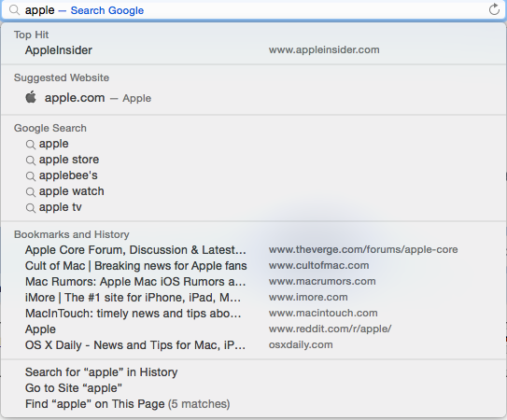The height and width of the screenshot is (420, 507).
Task: Open the suggested website apple.com
Action: point(254,98)
